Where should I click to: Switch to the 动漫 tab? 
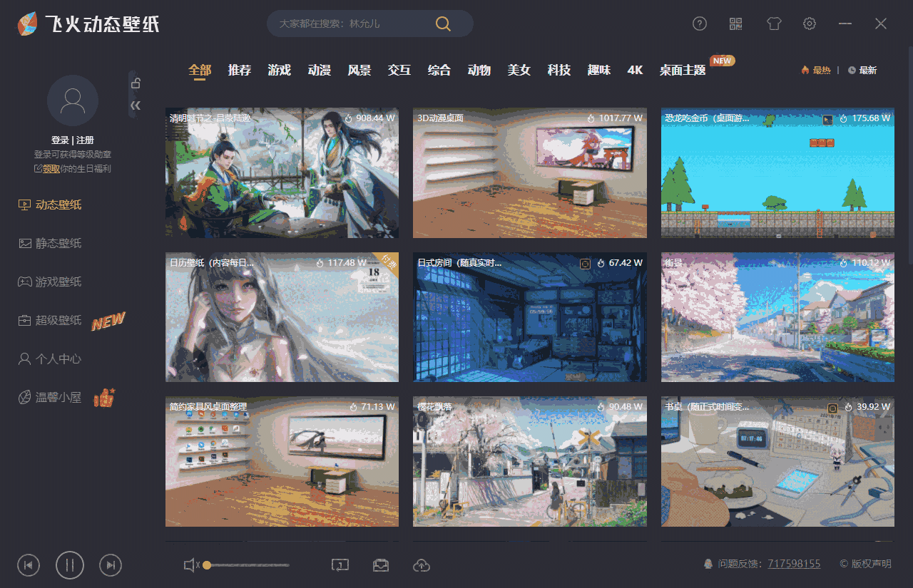(320, 70)
